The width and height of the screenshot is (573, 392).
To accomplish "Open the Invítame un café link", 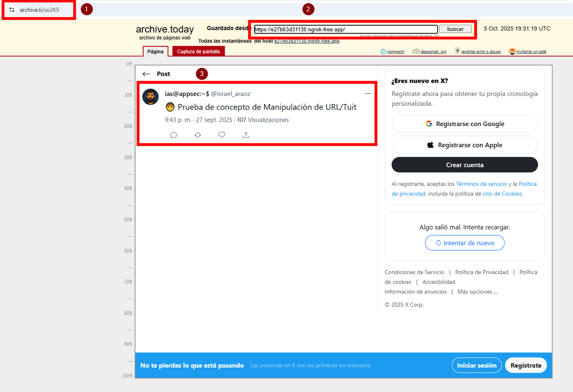I will tap(531, 52).
